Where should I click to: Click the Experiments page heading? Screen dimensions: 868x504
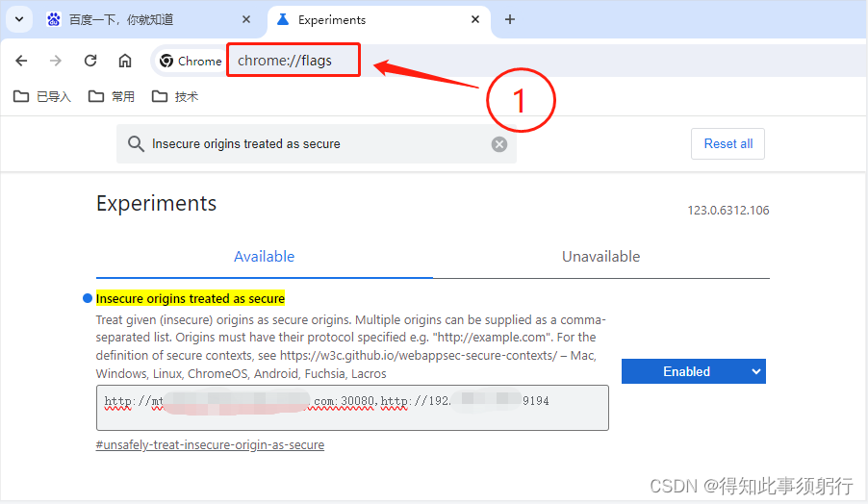click(156, 204)
